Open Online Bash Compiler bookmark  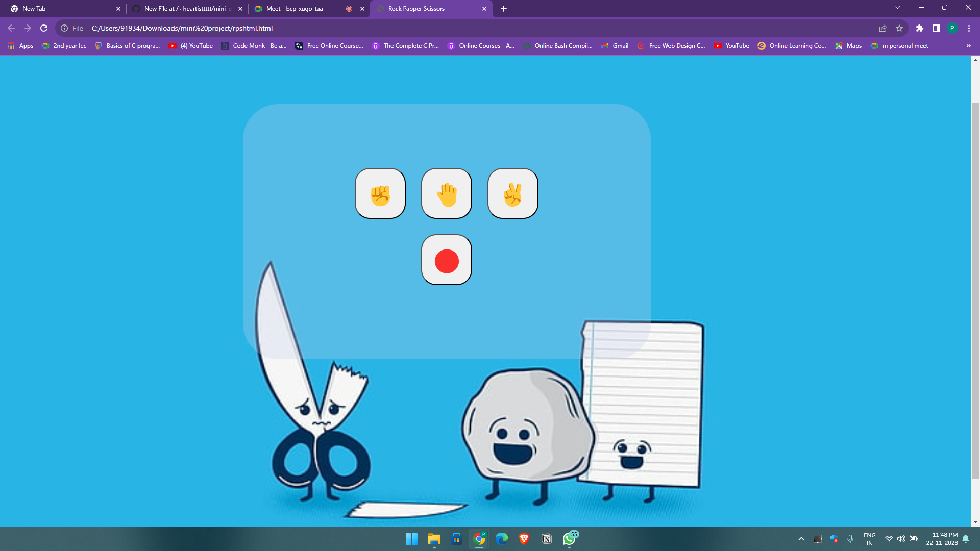coord(558,46)
